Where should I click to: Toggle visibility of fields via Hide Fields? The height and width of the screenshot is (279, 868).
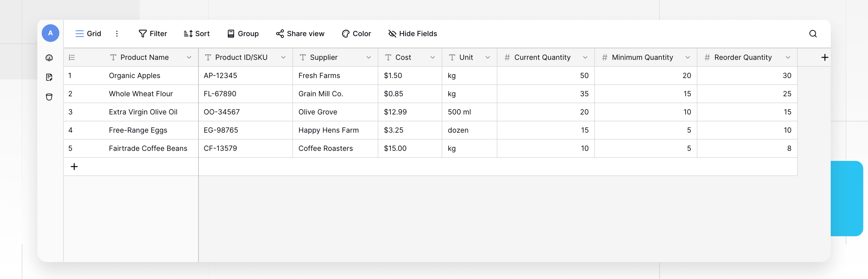412,33
